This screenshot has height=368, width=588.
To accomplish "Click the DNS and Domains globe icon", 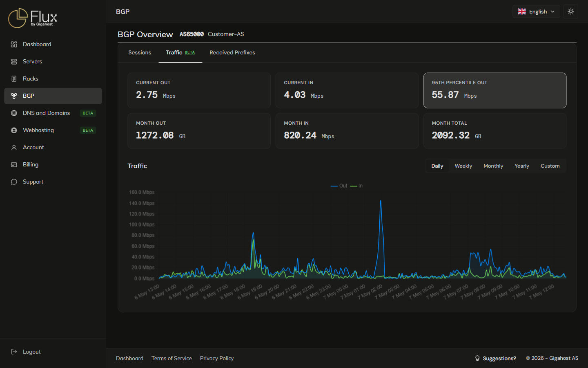I will pyautogui.click(x=14, y=113).
